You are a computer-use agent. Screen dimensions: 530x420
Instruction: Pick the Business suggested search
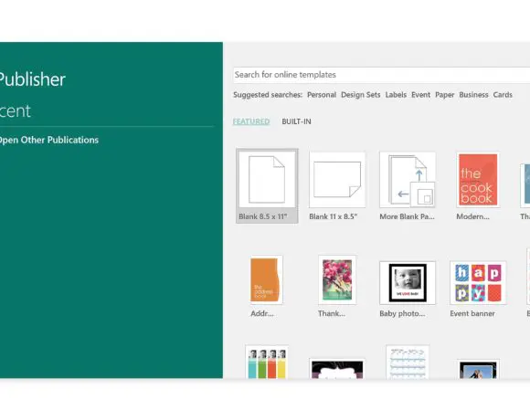(x=473, y=95)
